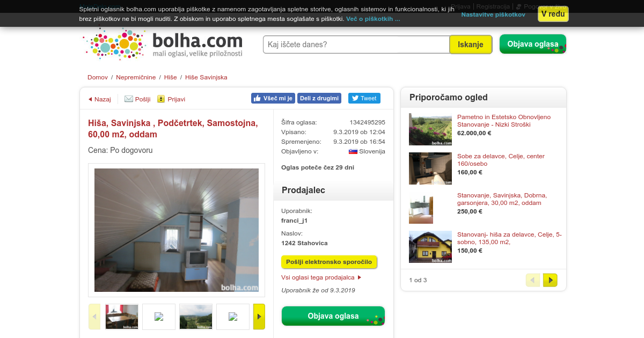
Task: Select the first gallery thumbnail photo
Action: [x=122, y=317]
